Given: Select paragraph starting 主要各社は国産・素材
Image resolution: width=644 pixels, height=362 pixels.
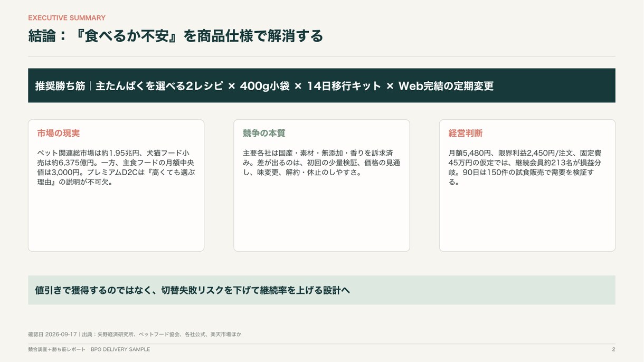Looking at the screenshot, I should pos(321,163).
